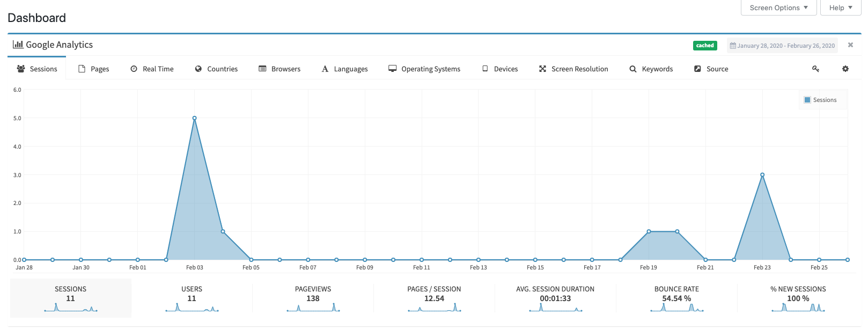
Task: Toggle the Sessions series in chart legend
Action: [820, 100]
